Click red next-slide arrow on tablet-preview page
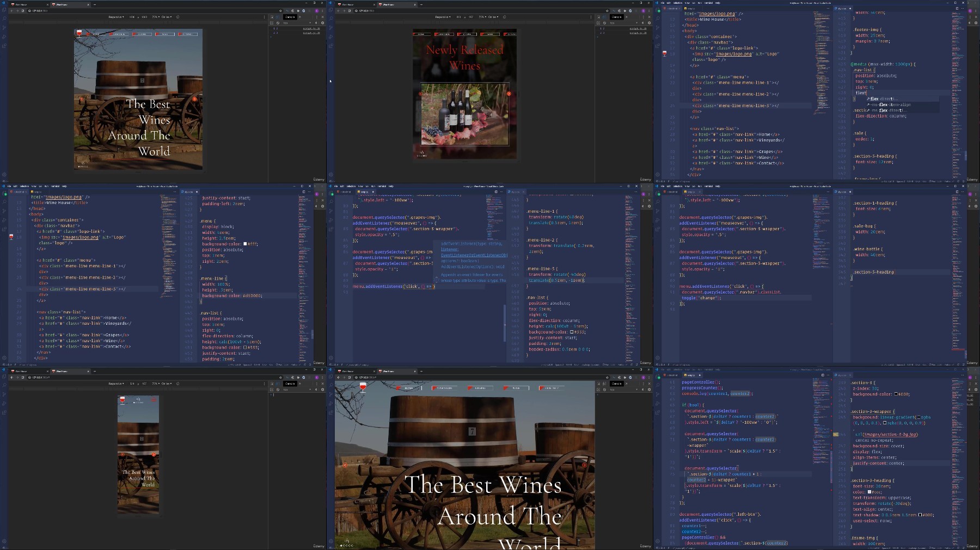Image resolution: width=980 pixels, height=550 pixels. pyautogui.click(x=194, y=98)
